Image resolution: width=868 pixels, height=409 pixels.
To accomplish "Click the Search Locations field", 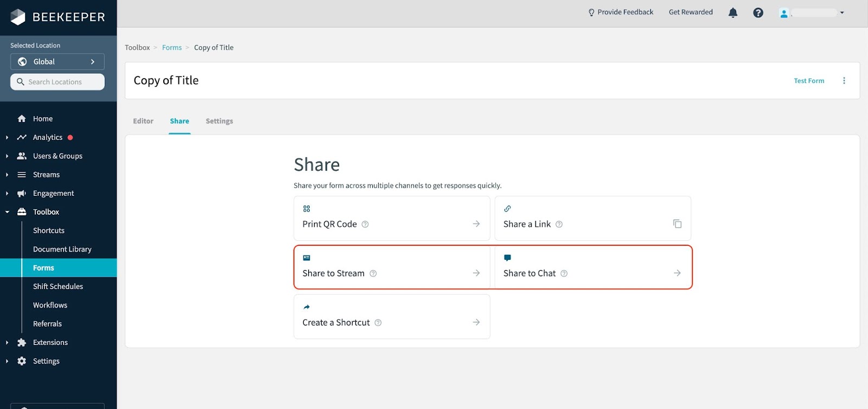I will (58, 82).
